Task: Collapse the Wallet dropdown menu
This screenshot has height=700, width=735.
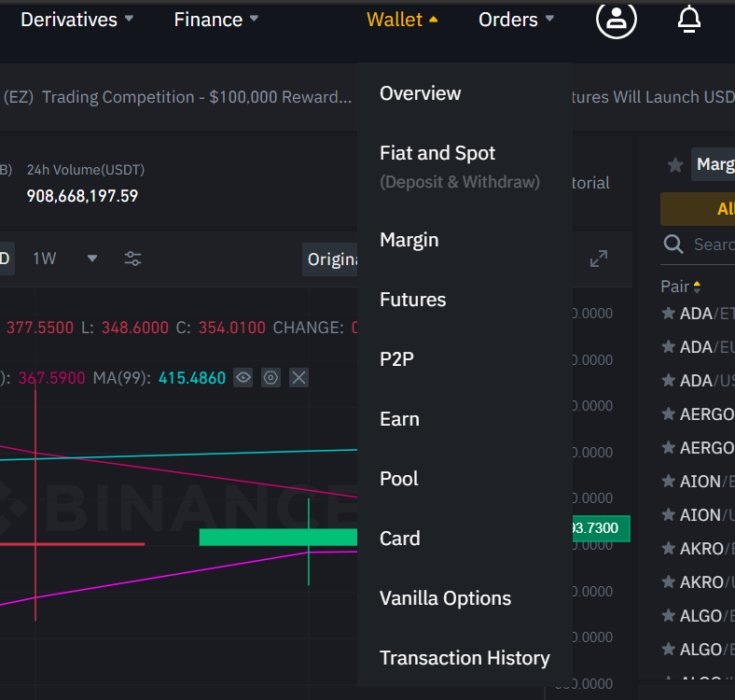Action: click(402, 20)
